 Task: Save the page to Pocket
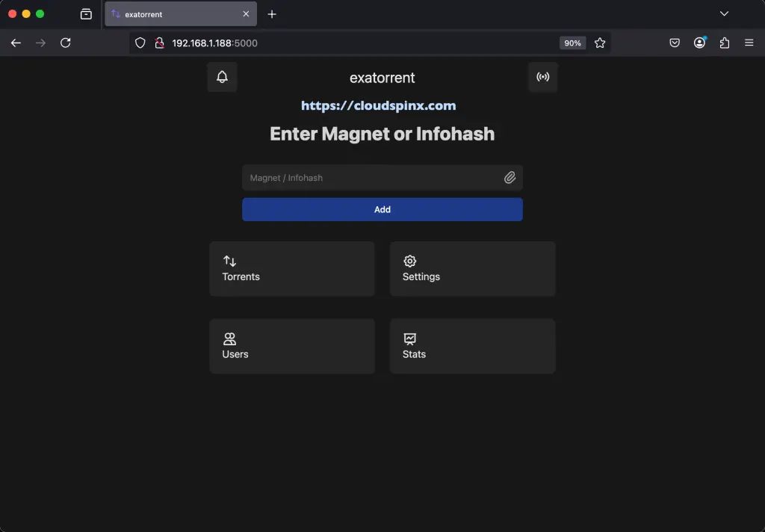pyautogui.click(x=674, y=43)
